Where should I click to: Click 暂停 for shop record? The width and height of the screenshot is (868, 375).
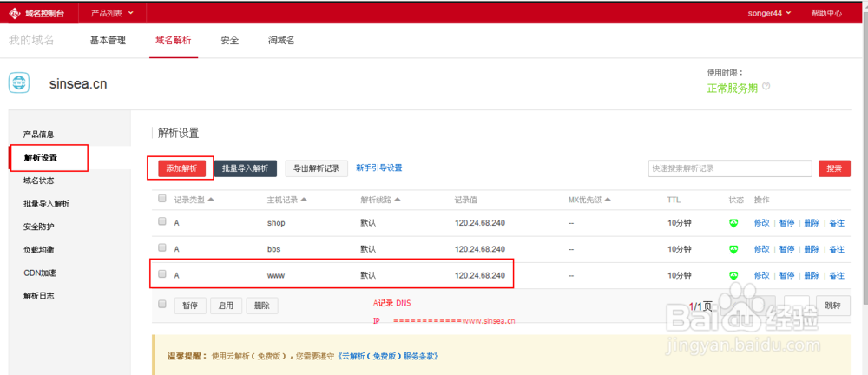point(786,223)
